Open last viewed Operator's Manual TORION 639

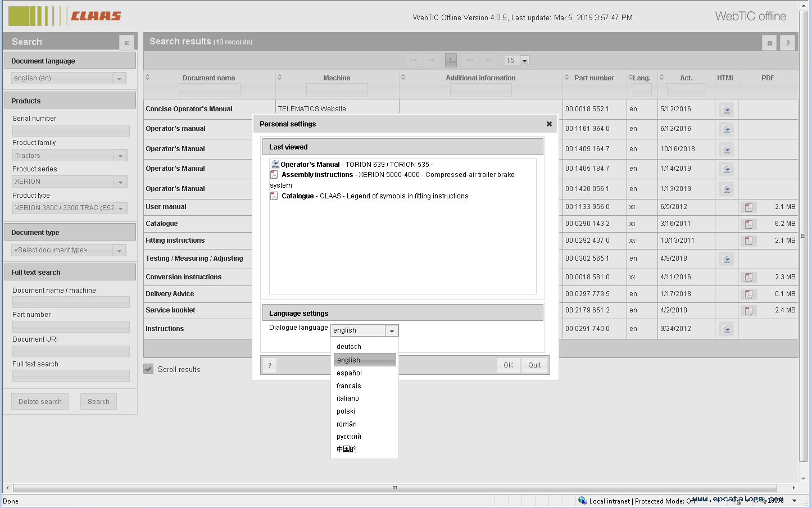[357, 165]
